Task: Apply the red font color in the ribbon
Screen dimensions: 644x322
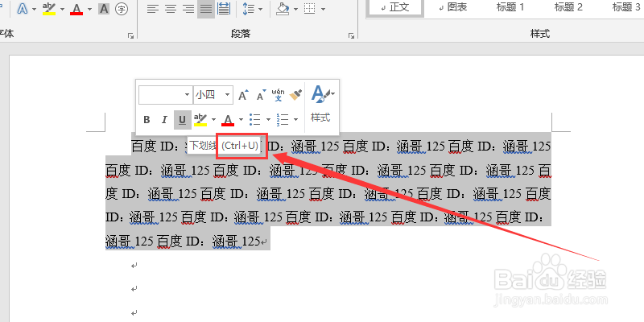Action: tap(76, 9)
